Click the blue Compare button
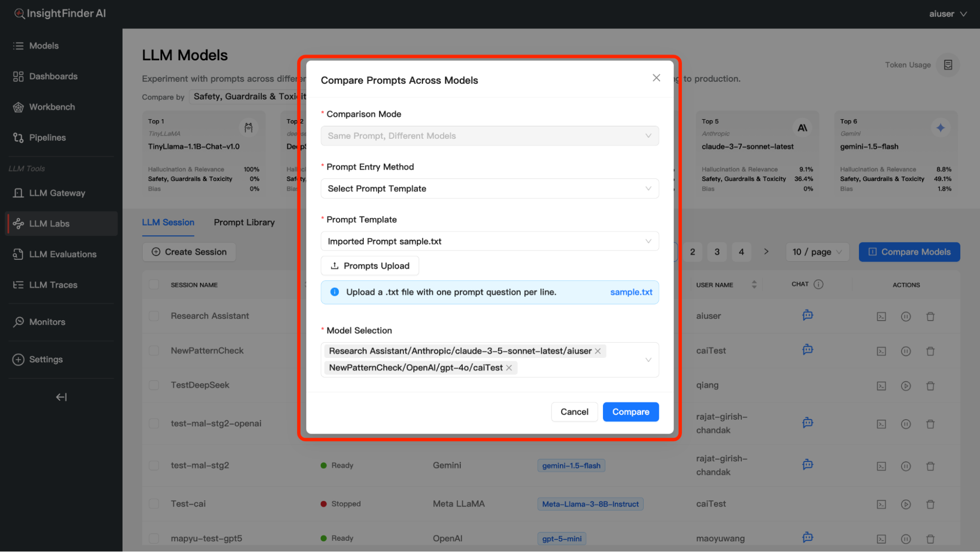The height and width of the screenshot is (552, 980). tap(630, 412)
